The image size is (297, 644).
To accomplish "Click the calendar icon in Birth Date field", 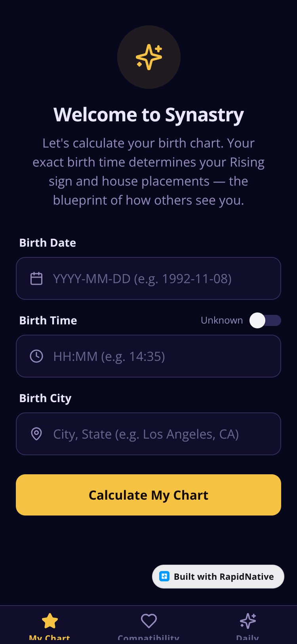I will click(36, 278).
